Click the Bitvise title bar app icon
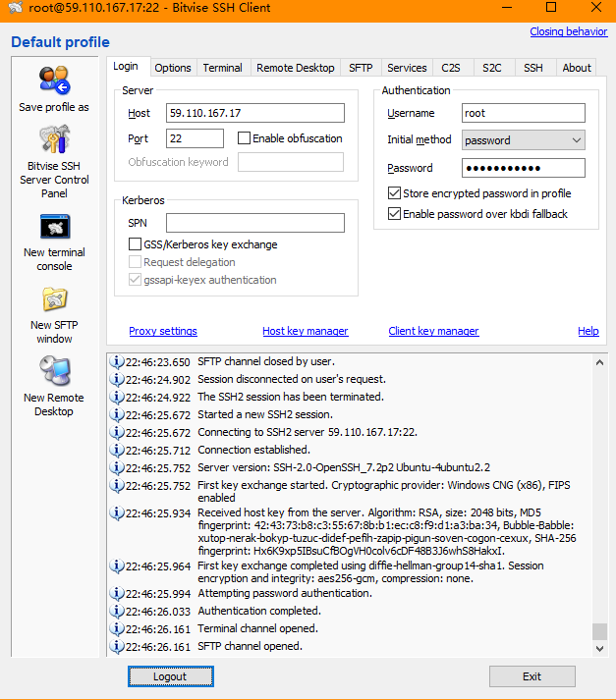The image size is (616, 700). click(x=15, y=8)
